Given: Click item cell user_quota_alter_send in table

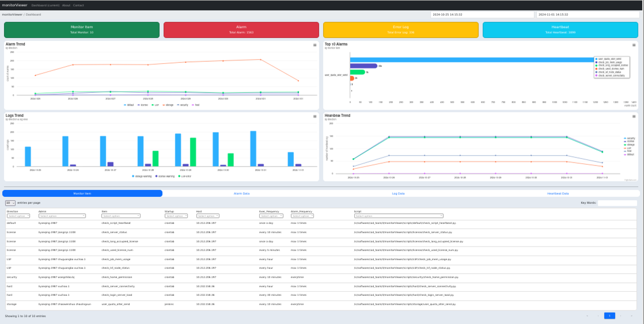Looking at the screenshot, I should tap(116, 304).
